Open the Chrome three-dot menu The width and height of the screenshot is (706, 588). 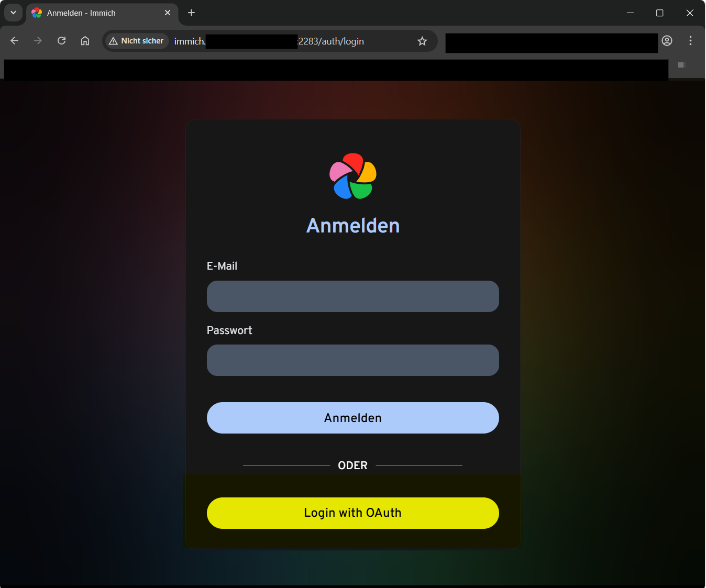[x=690, y=41]
